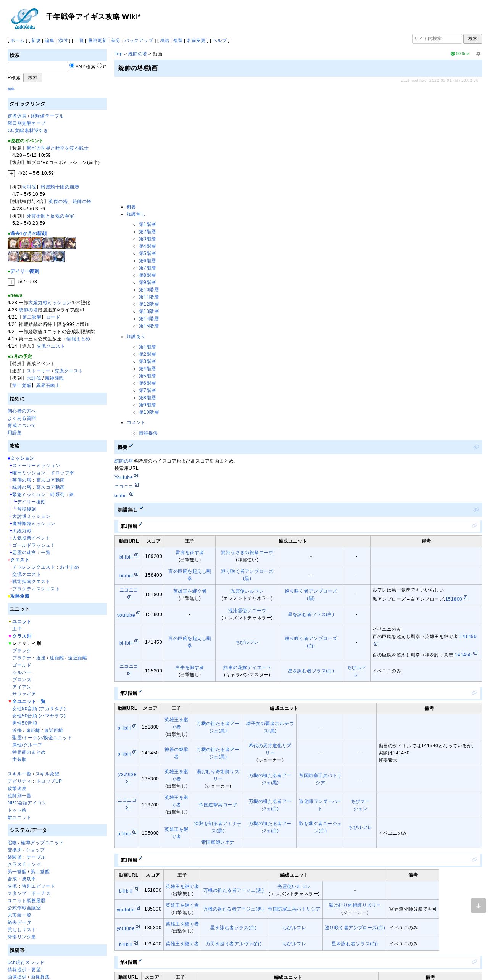Copy anchor link icon for 第1階層 section
This screenshot has height=980, width=490.
coord(474,525)
